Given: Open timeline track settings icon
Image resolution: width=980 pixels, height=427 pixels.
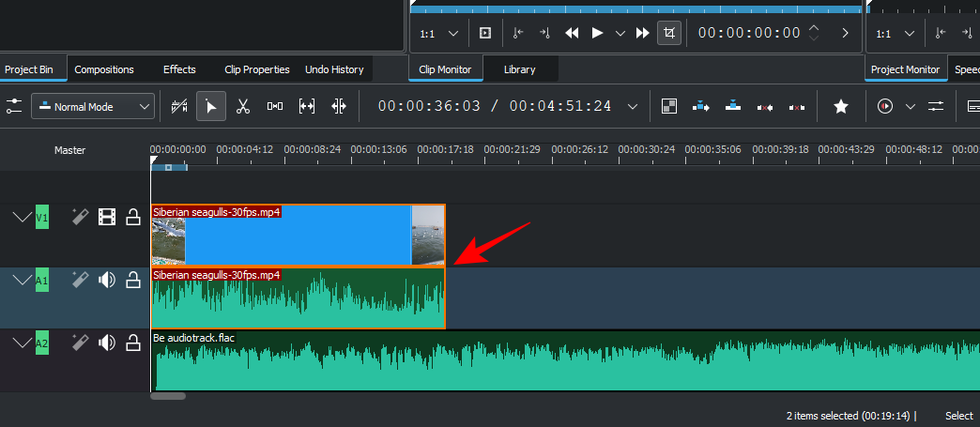Looking at the screenshot, I should pyautogui.click(x=14, y=107).
